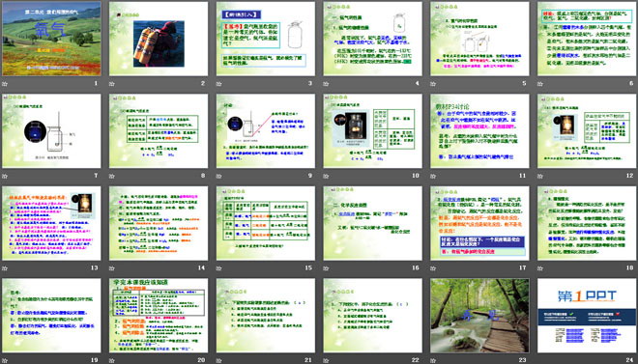638x364 pixels.
Task: Click the transition star icon below slide 7
Action: click(5, 176)
